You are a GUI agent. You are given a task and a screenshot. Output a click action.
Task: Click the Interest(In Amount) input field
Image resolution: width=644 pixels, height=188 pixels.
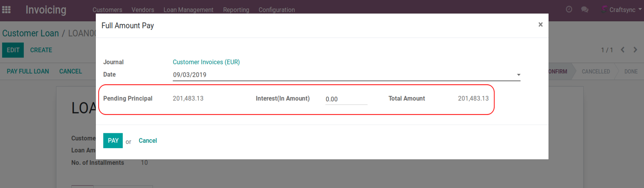tap(346, 99)
